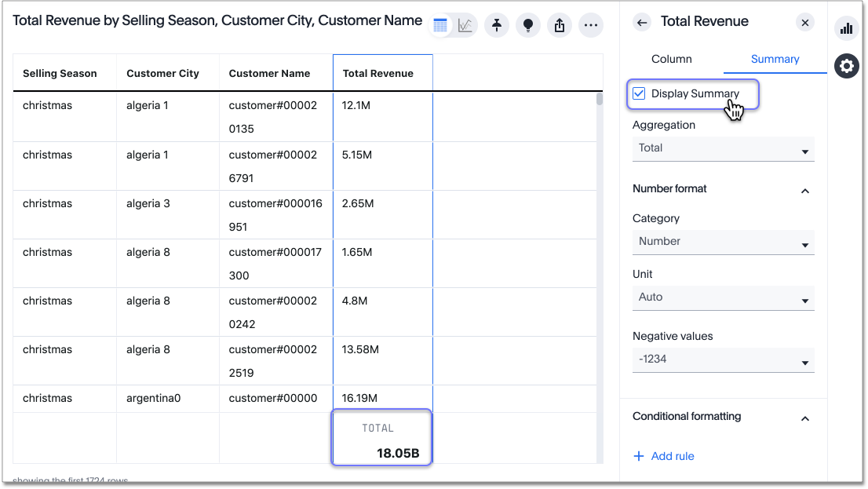Collapse the Conditional formatting section

[x=804, y=418]
